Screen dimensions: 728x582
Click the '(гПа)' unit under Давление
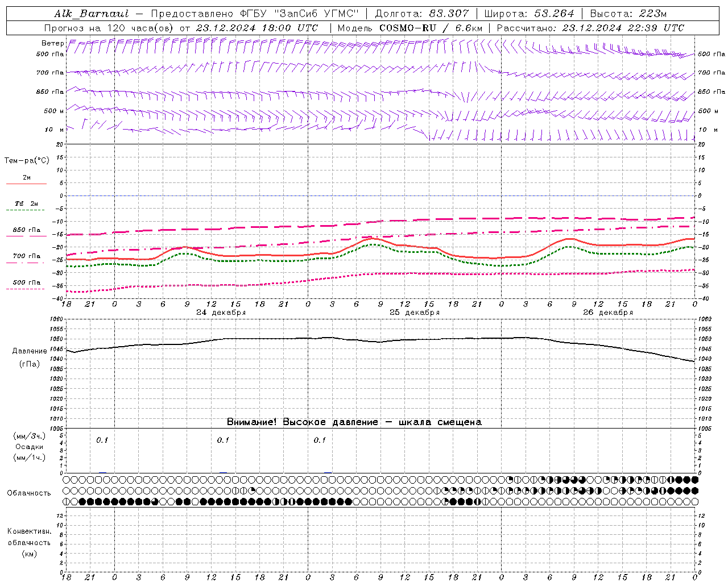pos(29,364)
